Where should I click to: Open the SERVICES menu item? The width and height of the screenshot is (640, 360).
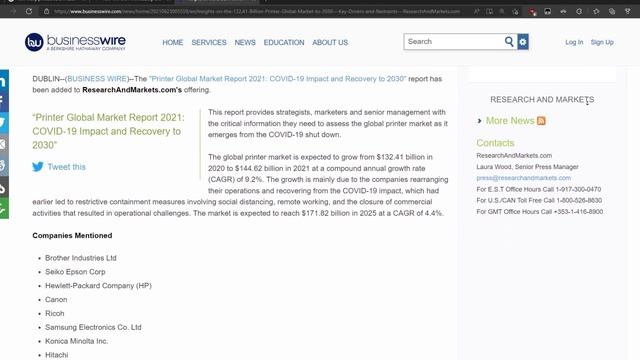(x=209, y=42)
